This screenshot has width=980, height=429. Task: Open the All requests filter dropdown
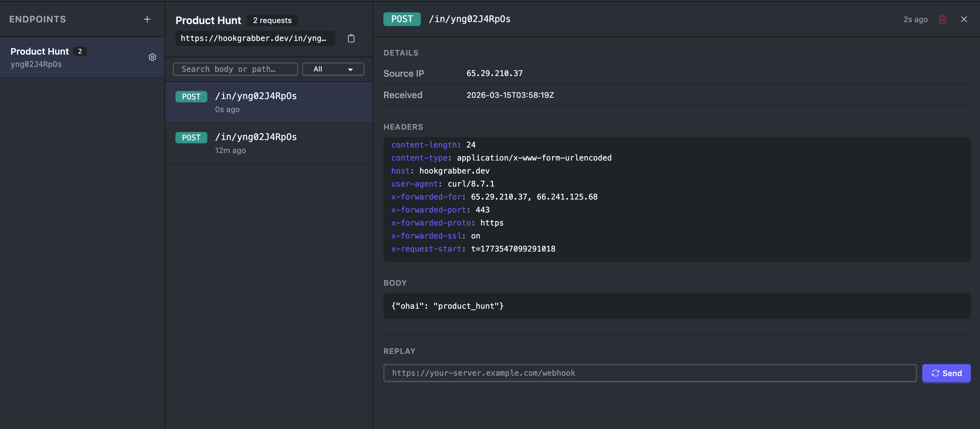(x=333, y=69)
